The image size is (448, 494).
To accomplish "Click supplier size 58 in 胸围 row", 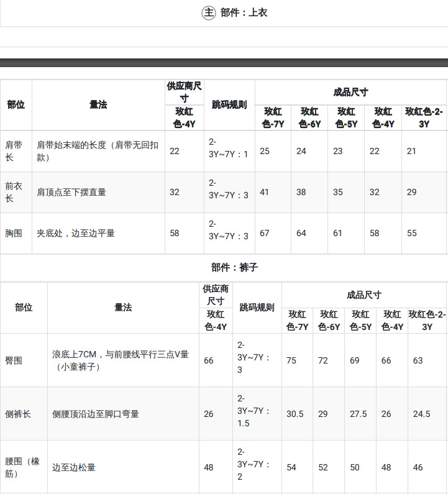I will 175,233.
